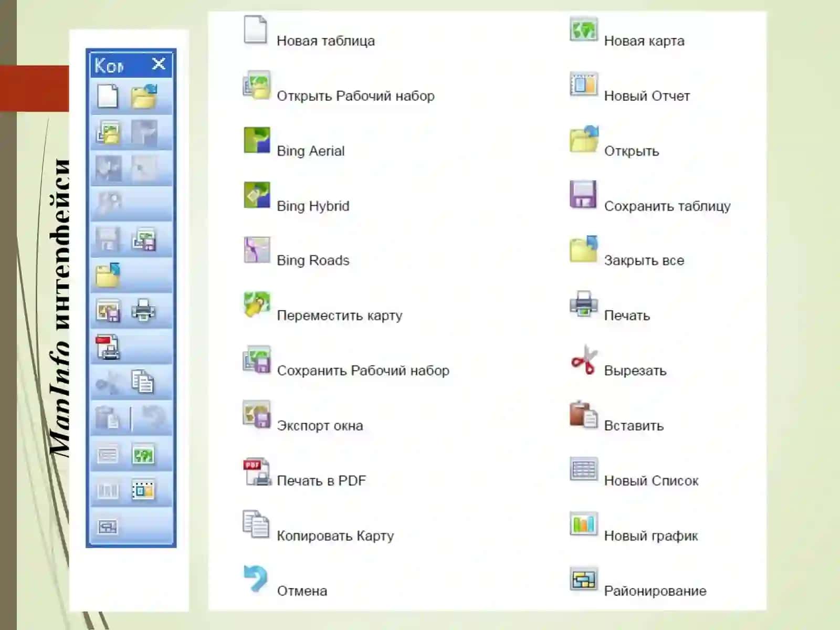The width and height of the screenshot is (840, 630).
Task: Click greyed Save Table floppy in Ком toolbar
Action: click(x=108, y=239)
